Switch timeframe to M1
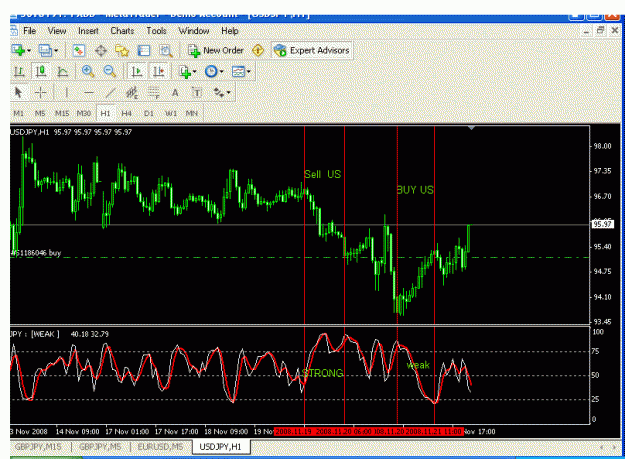Image resolution: width=625 pixels, height=459 pixels. pyautogui.click(x=18, y=114)
